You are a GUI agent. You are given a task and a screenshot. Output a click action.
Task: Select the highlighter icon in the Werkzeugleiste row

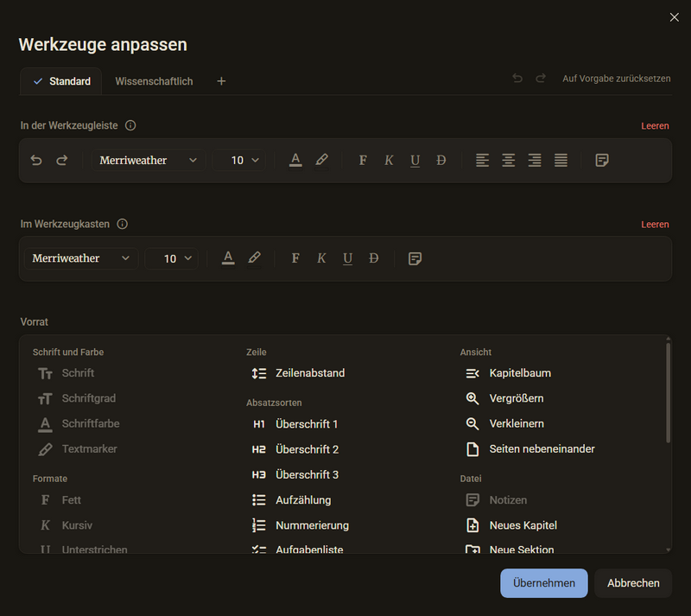coord(321,160)
